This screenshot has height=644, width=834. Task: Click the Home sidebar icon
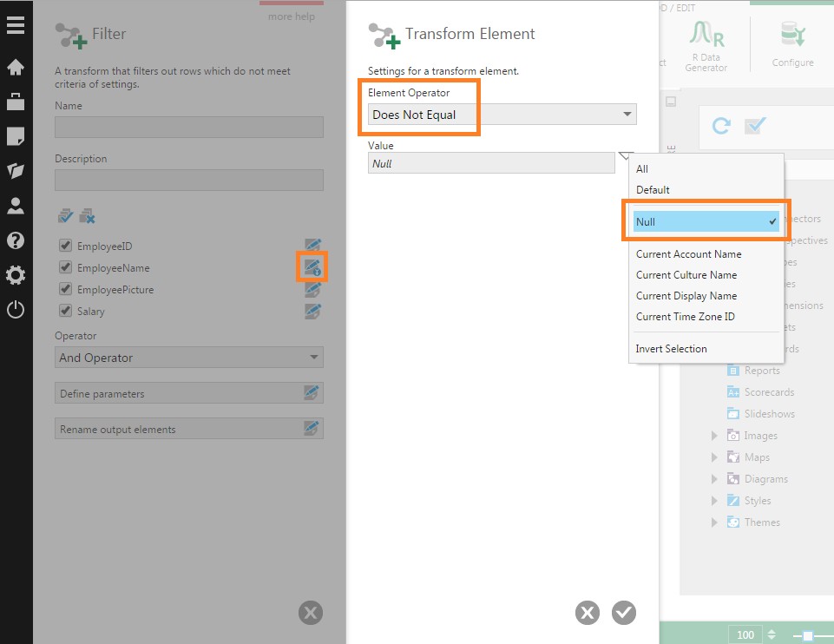[x=16, y=67]
